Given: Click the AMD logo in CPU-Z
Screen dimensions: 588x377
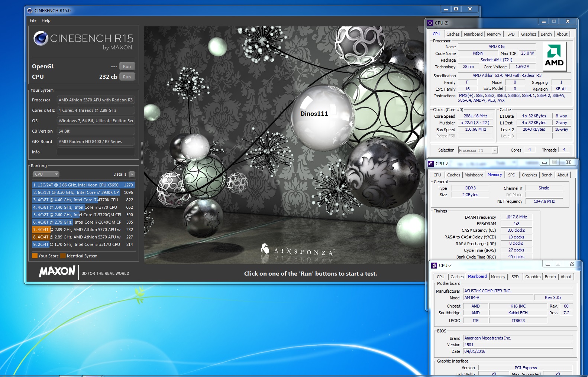Looking at the screenshot, I should click(554, 56).
